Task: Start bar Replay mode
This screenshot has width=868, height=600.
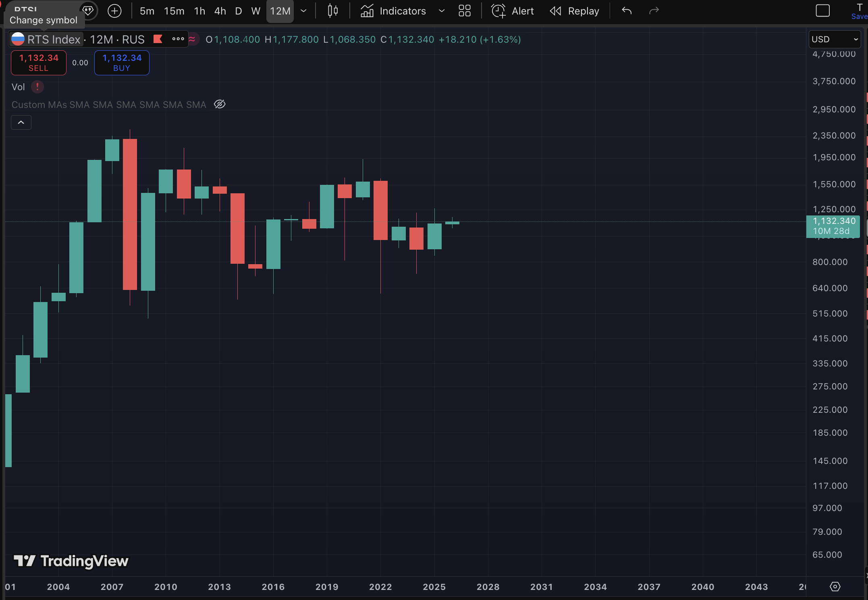Action: coord(574,11)
